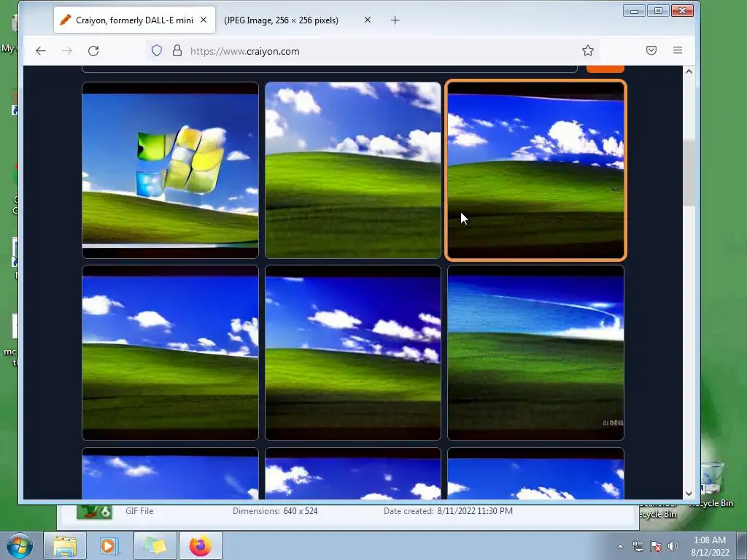Open the partially visible bottom-right sky image
This screenshot has width=747, height=560.
[x=535, y=473]
